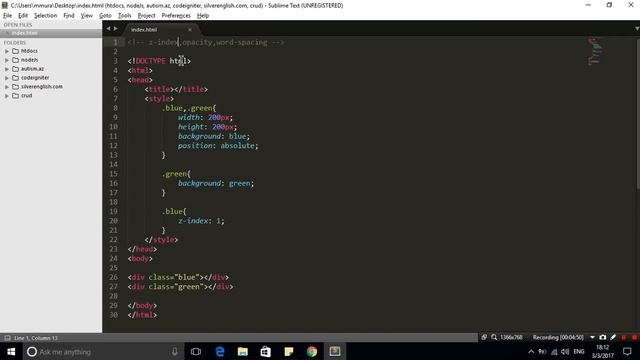The height and width of the screenshot is (360, 640).
Task: Expand the htdocs folder arrow
Action: coord(7,51)
